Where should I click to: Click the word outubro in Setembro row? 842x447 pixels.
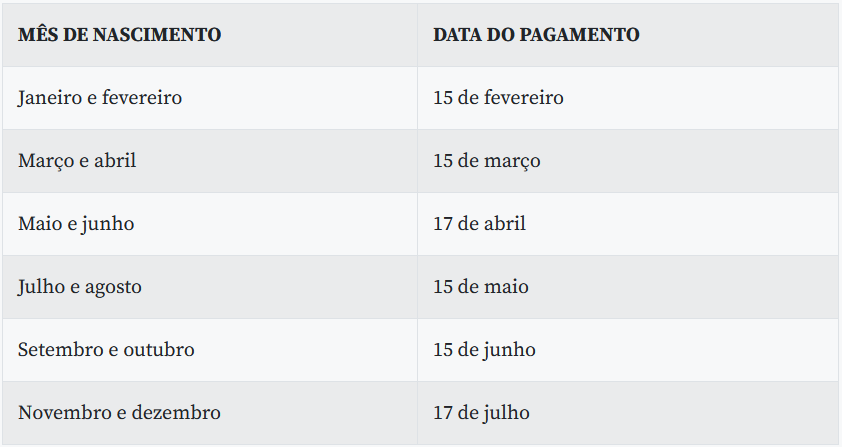point(159,350)
